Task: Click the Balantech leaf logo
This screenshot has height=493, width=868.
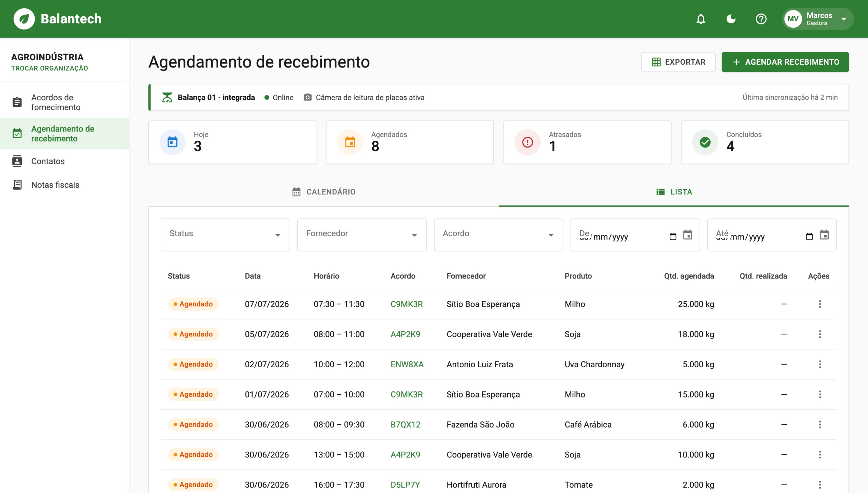Action: pos(24,19)
